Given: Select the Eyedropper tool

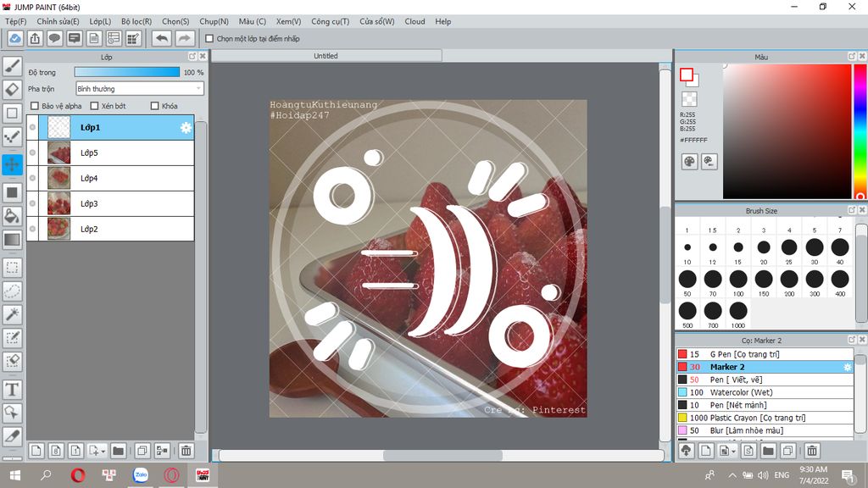Looking at the screenshot, I should pos(12,436).
